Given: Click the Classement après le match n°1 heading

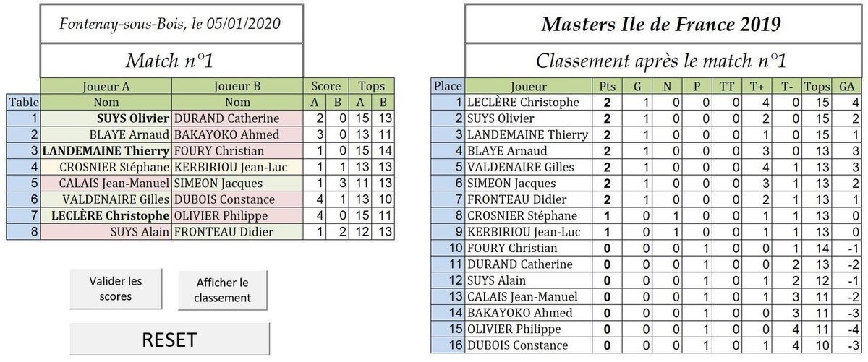Looking at the screenshot, I should point(660,61).
